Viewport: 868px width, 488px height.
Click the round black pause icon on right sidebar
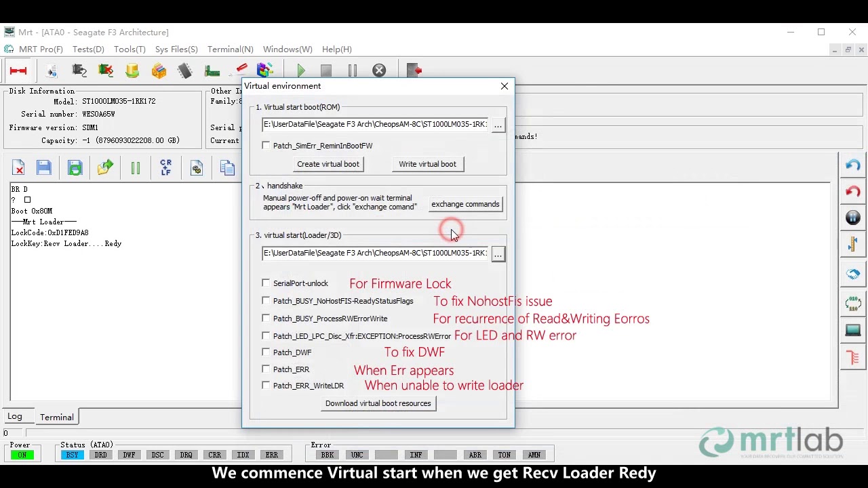point(853,218)
